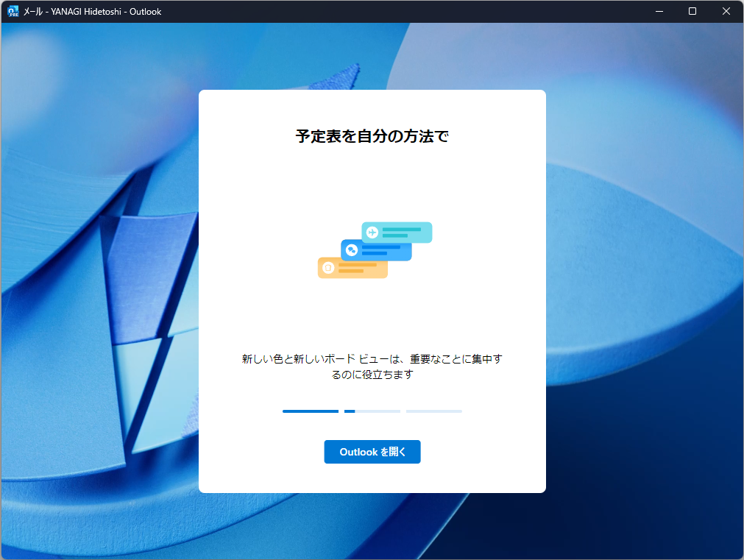This screenshot has height=560, width=744.
Task: Open Outlook using the blue button
Action: coord(372,451)
